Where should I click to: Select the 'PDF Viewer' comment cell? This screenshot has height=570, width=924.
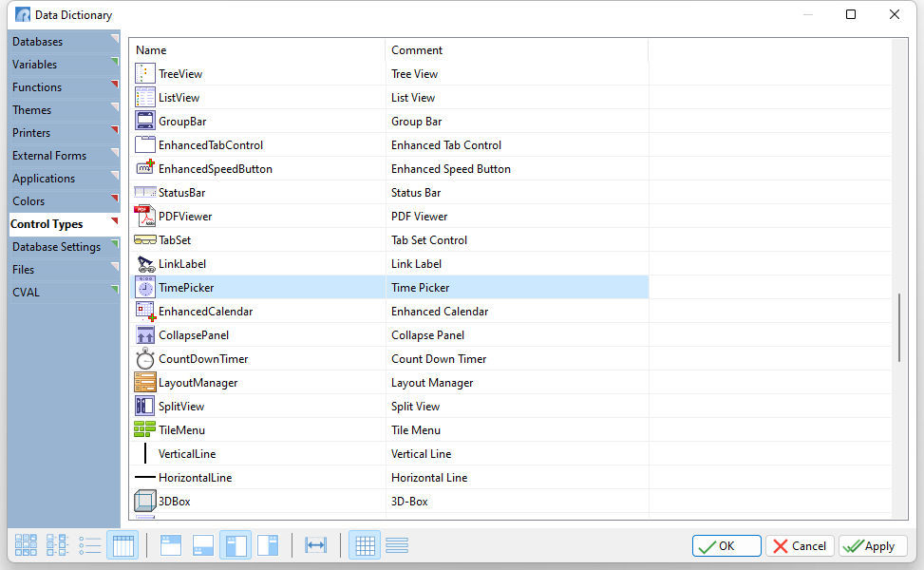(517, 217)
